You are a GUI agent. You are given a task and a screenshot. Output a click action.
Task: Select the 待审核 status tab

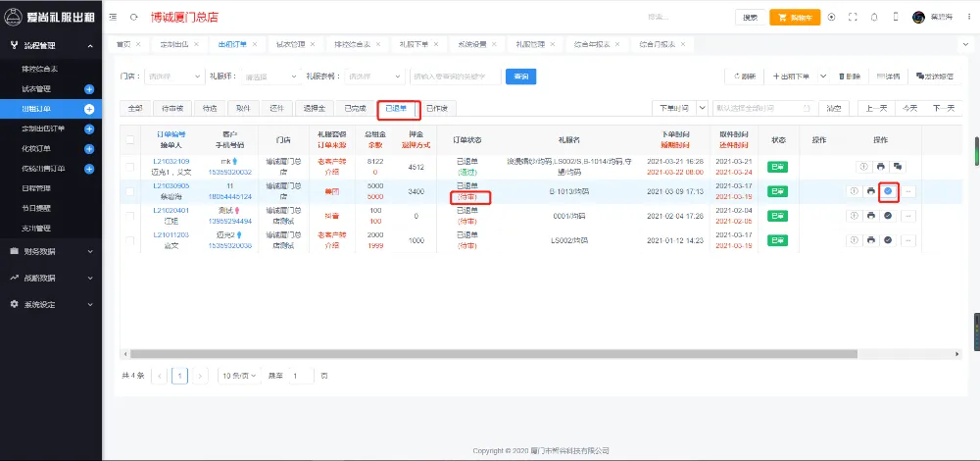171,108
